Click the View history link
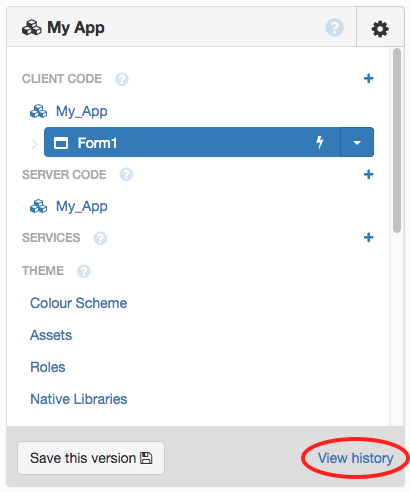This screenshot has height=492, width=410. pos(356,458)
